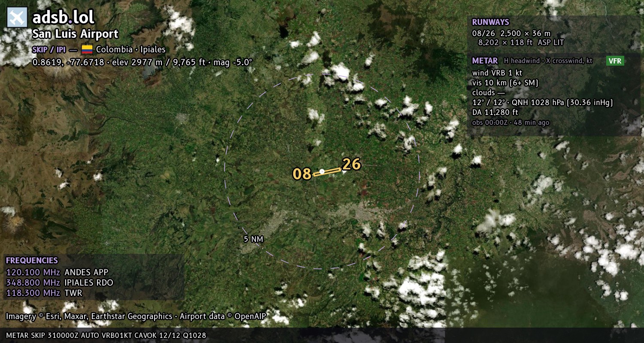Click the DA 11,280 ft density altitude
This screenshot has width=644, height=343.
pos(495,112)
